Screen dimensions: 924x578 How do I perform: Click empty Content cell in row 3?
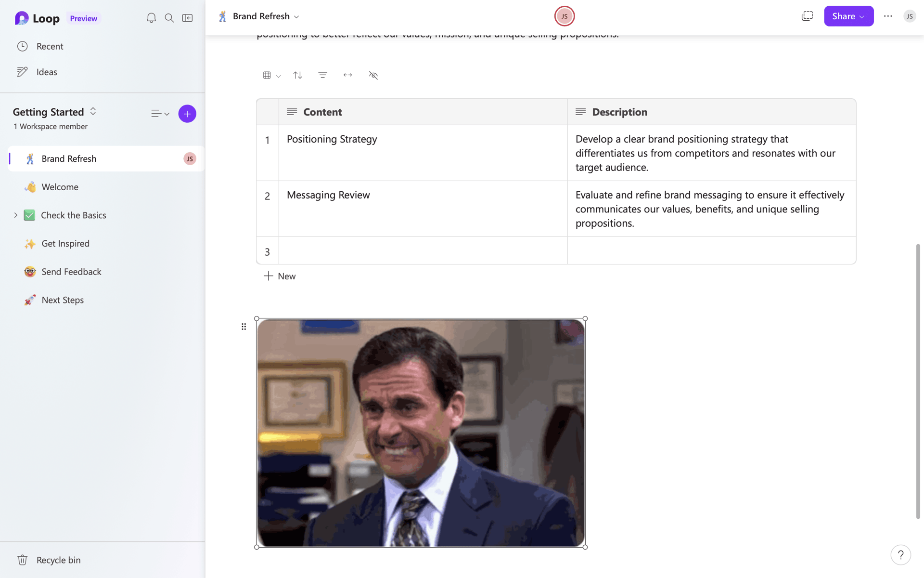(x=423, y=250)
